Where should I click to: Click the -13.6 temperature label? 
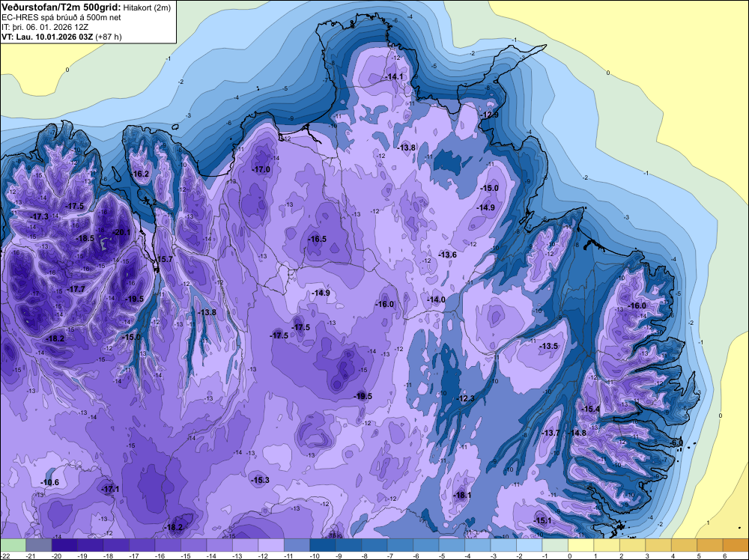coord(448,255)
